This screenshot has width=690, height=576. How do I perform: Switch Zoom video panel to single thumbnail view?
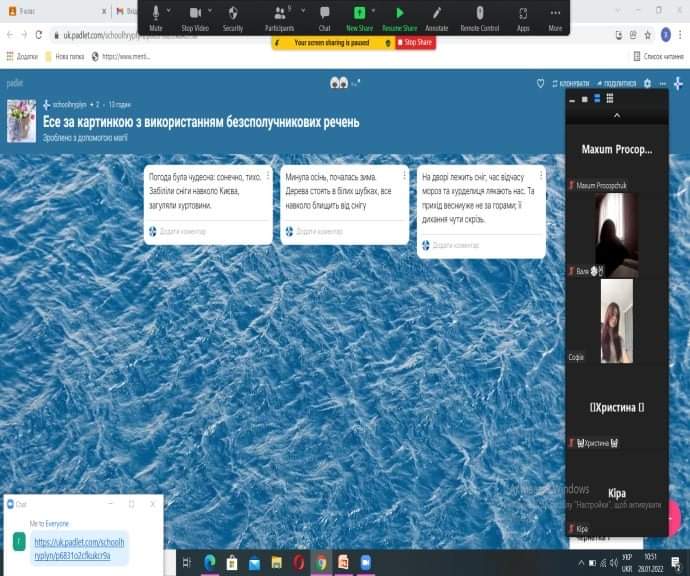[584, 99]
